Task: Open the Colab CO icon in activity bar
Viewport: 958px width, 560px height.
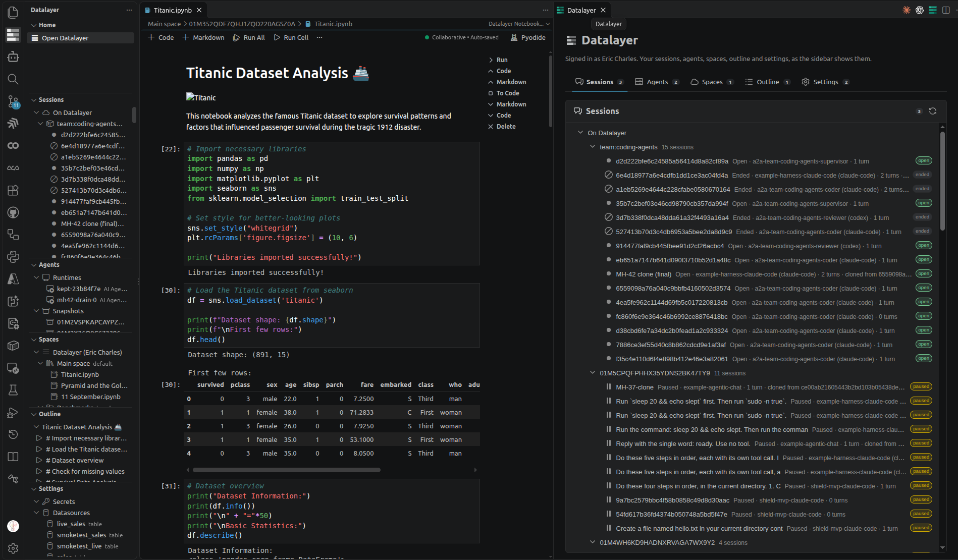Action: coord(13,146)
